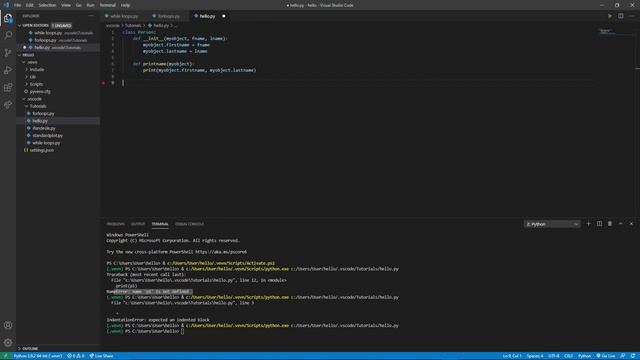640x360 pixels.
Task: Open the Selection menu
Action: (x=47, y=5)
